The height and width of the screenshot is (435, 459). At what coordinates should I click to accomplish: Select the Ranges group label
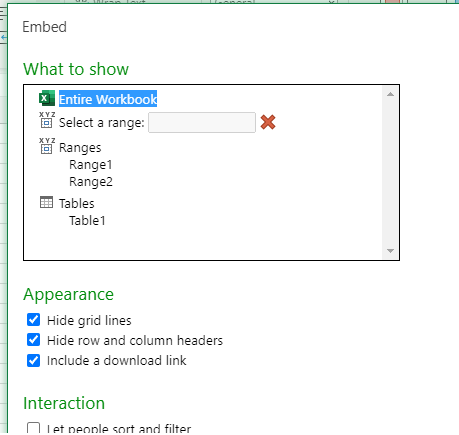pos(80,148)
